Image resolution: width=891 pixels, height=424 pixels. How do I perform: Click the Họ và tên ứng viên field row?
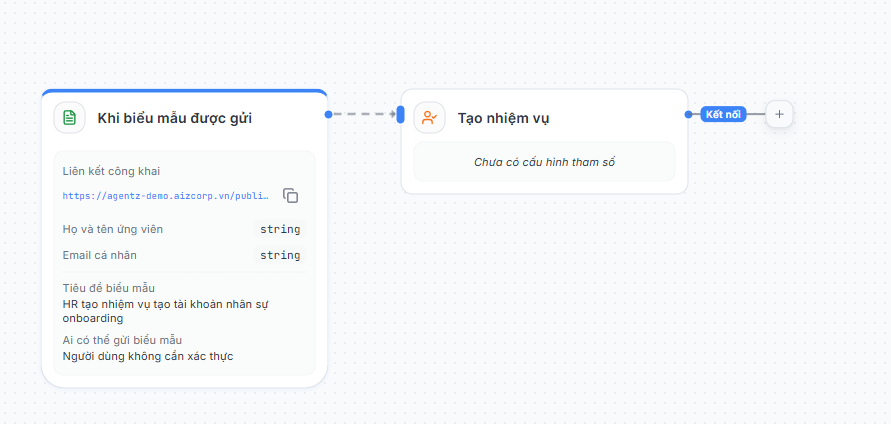[x=184, y=229]
